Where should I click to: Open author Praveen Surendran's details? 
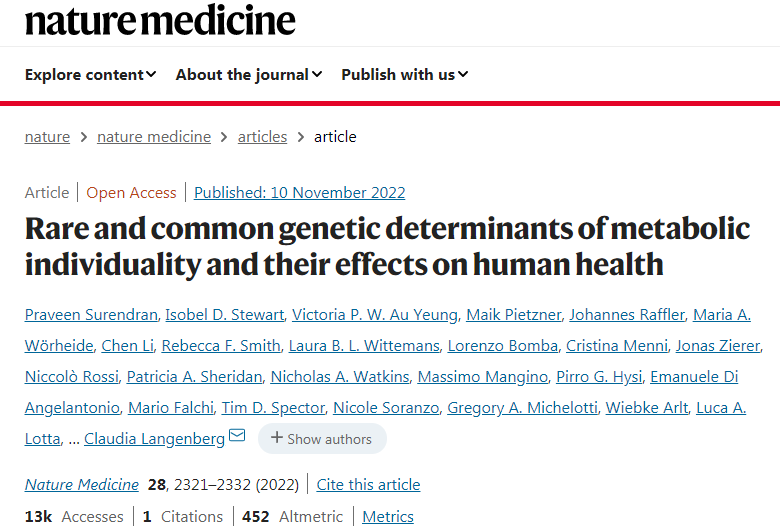point(92,315)
